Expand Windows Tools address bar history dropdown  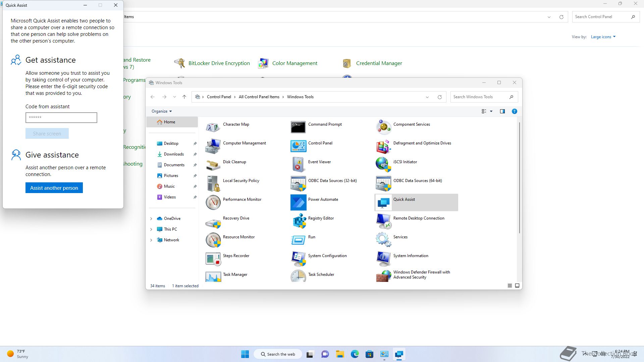click(x=427, y=97)
